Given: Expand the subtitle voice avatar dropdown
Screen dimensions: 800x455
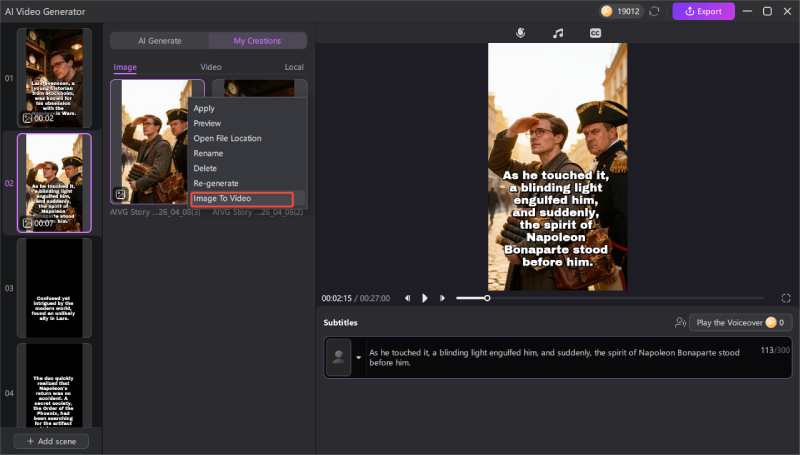Looking at the screenshot, I should [x=359, y=357].
